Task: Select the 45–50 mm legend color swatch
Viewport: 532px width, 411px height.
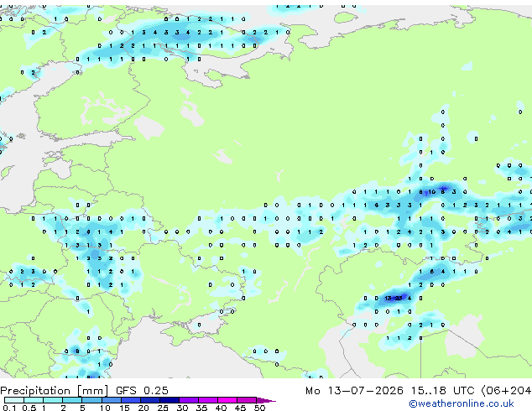Action: tap(247, 400)
